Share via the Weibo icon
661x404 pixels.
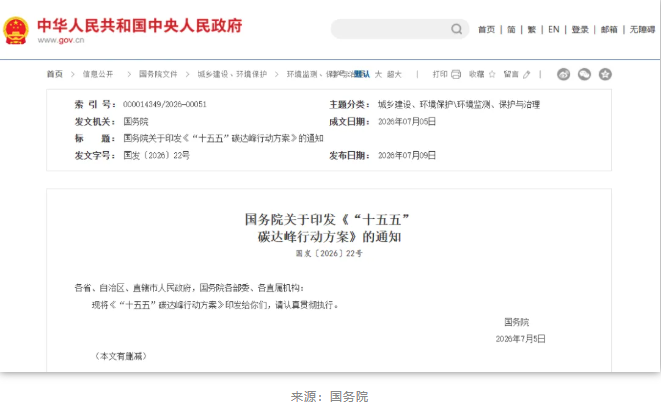[x=563, y=74]
